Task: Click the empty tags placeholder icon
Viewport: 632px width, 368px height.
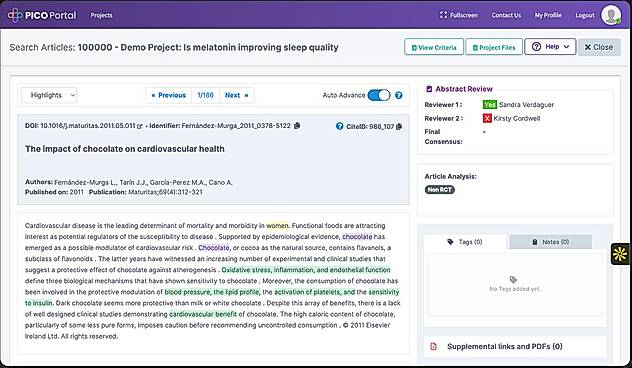Action: pyautogui.click(x=513, y=280)
